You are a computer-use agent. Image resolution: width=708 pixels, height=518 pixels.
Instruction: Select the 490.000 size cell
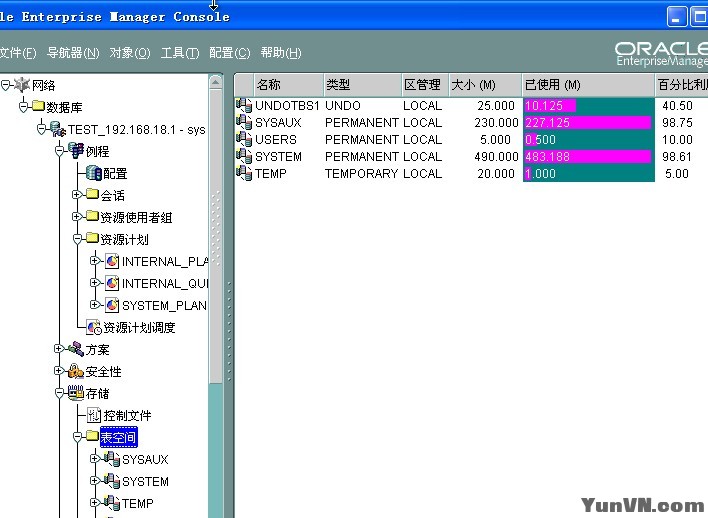496,157
